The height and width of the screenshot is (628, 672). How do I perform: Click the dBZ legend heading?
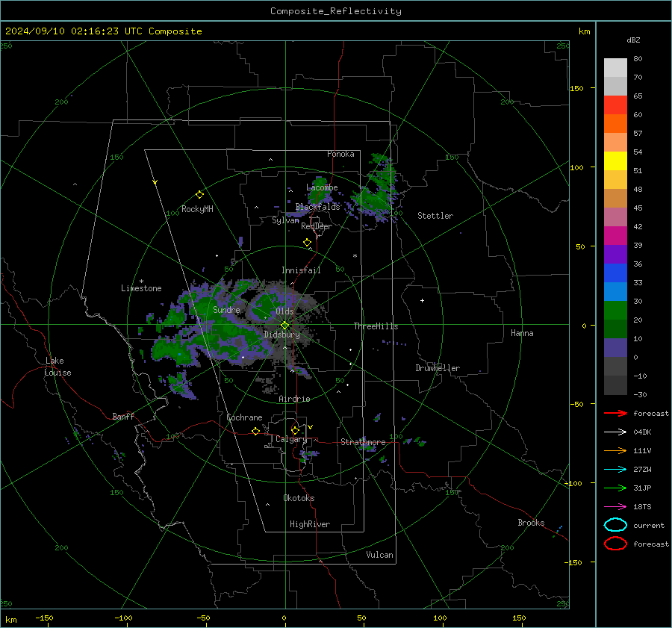pos(633,40)
